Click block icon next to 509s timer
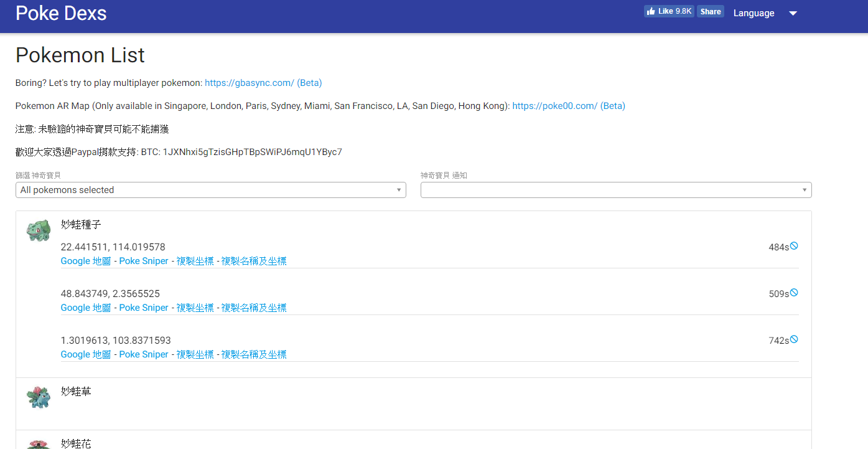This screenshot has height=449, width=868. [793, 293]
